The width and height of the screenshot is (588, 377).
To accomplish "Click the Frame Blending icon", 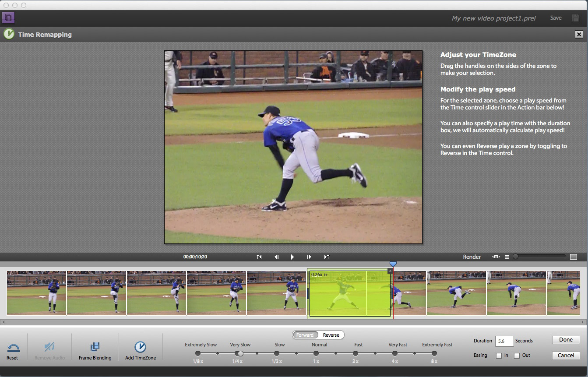I will 95,347.
